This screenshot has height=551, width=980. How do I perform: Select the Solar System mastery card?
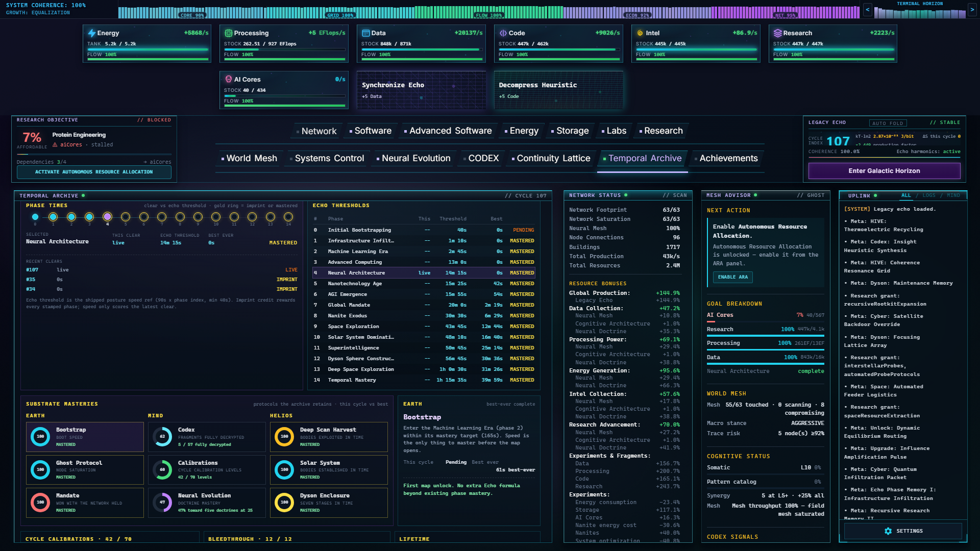pos(329,470)
